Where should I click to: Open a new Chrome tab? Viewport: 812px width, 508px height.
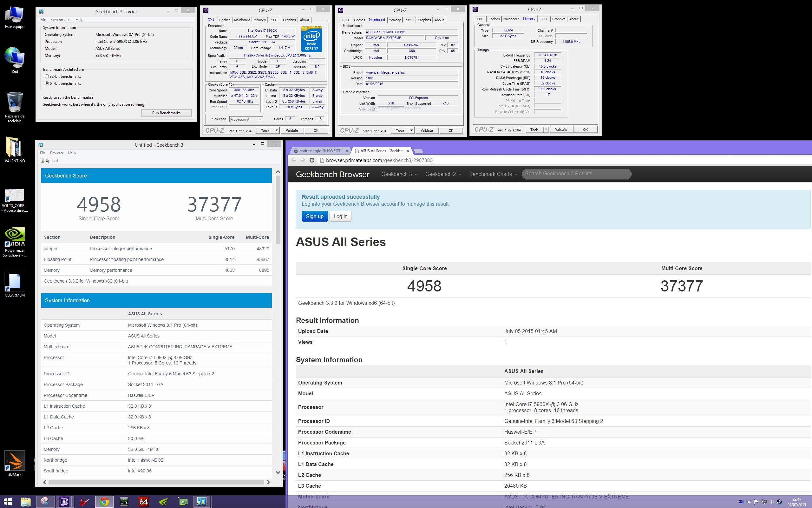pyautogui.click(x=418, y=151)
